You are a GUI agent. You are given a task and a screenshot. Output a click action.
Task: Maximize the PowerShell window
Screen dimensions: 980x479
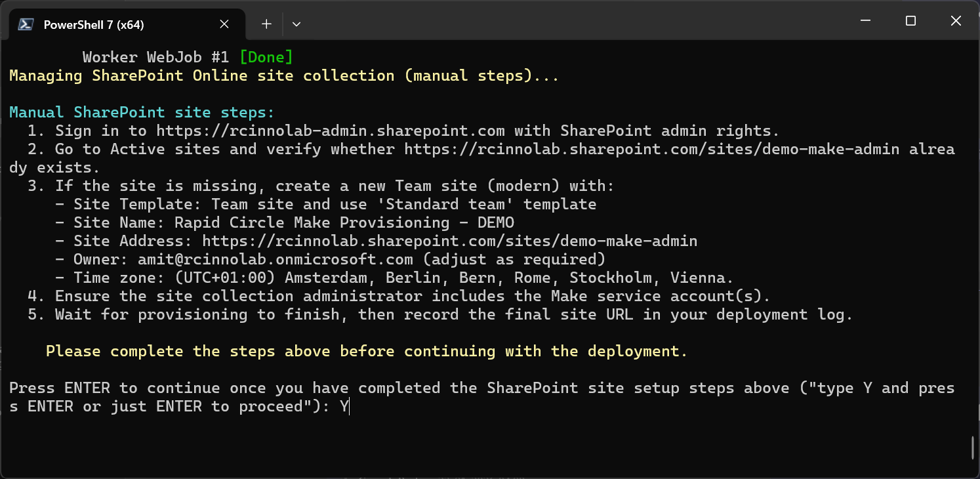[x=910, y=20]
